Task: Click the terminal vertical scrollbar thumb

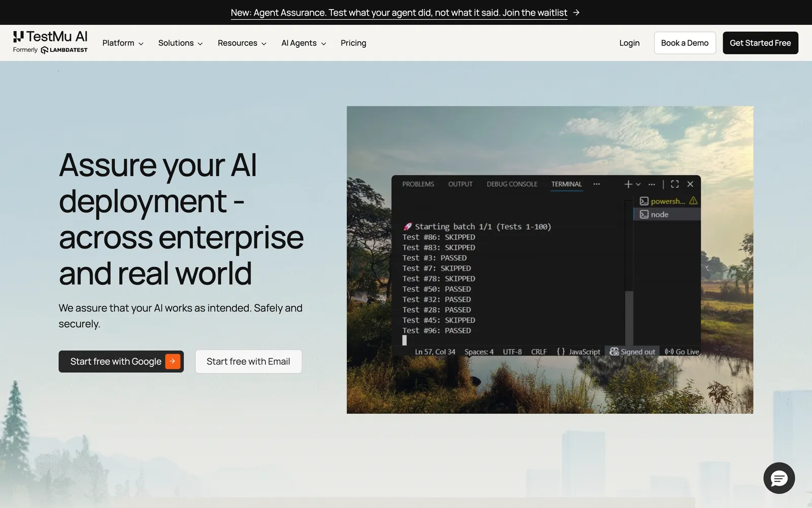Action: [x=629, y=319]
